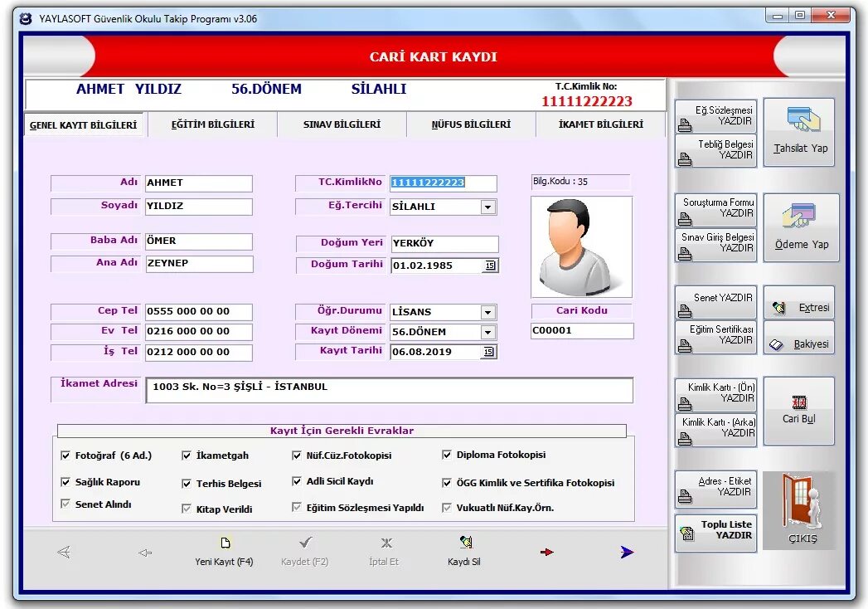Switch to SINAV BİLGİLERİ tab
This screenshot has height=609, width=868.
[x=342, y=124]
